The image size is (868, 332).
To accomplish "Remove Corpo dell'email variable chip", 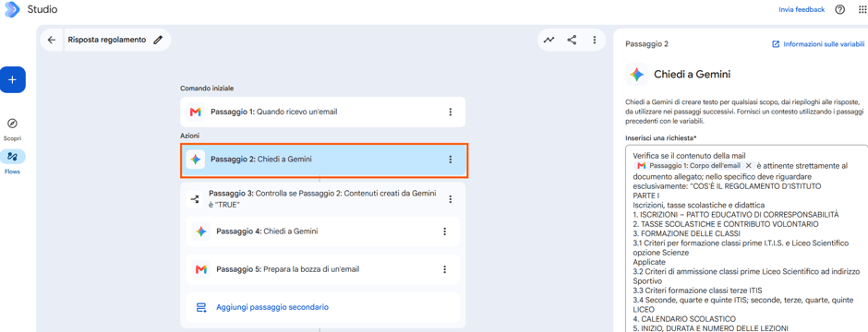I will tap(748, 166).
